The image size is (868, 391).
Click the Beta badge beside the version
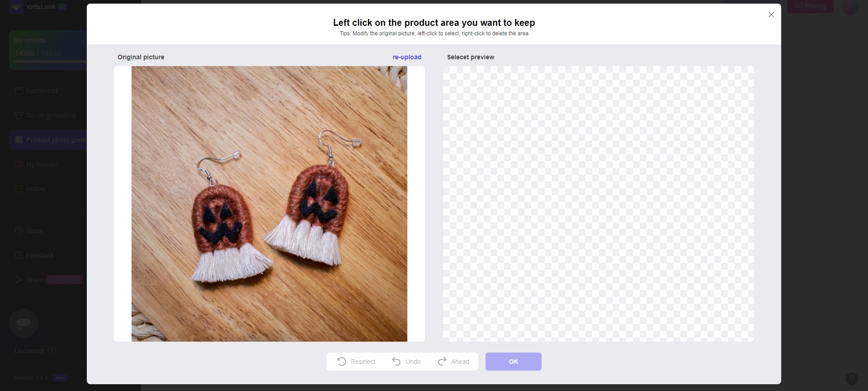(59, 378)
